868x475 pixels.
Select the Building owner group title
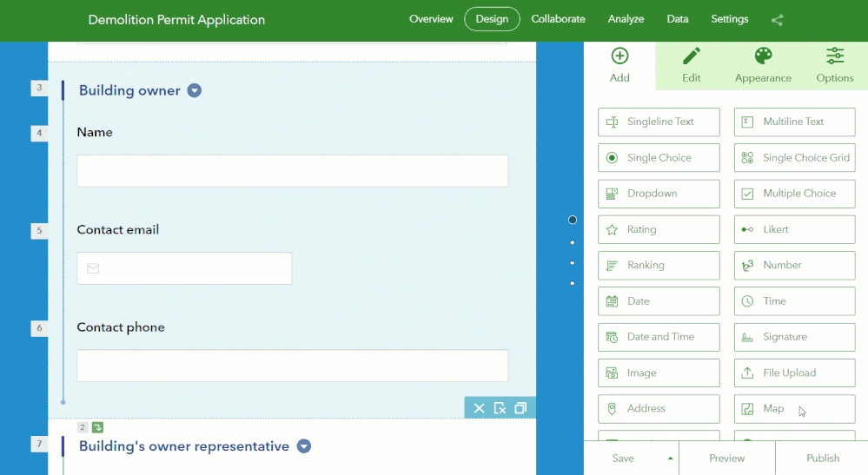tap(129, 90)
